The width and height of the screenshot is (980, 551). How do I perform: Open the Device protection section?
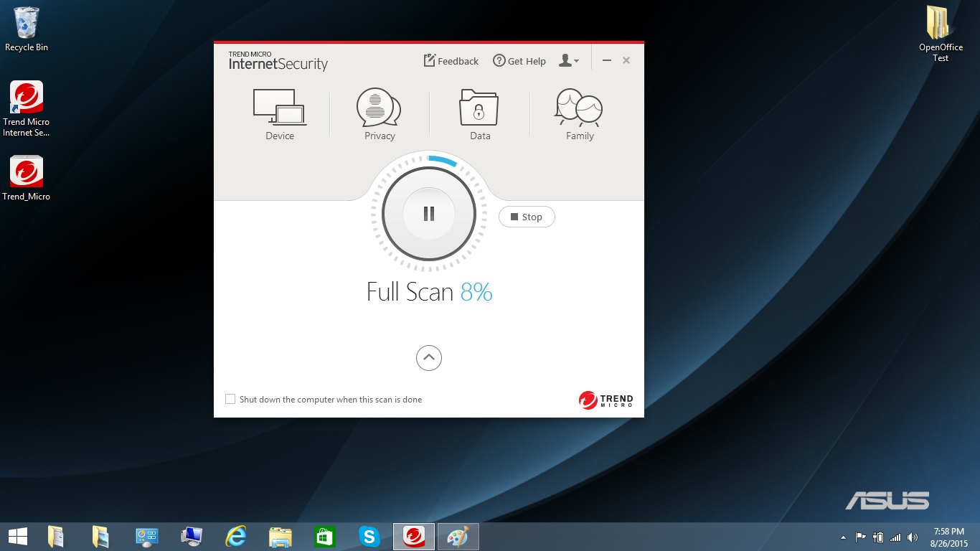[279, 114]
